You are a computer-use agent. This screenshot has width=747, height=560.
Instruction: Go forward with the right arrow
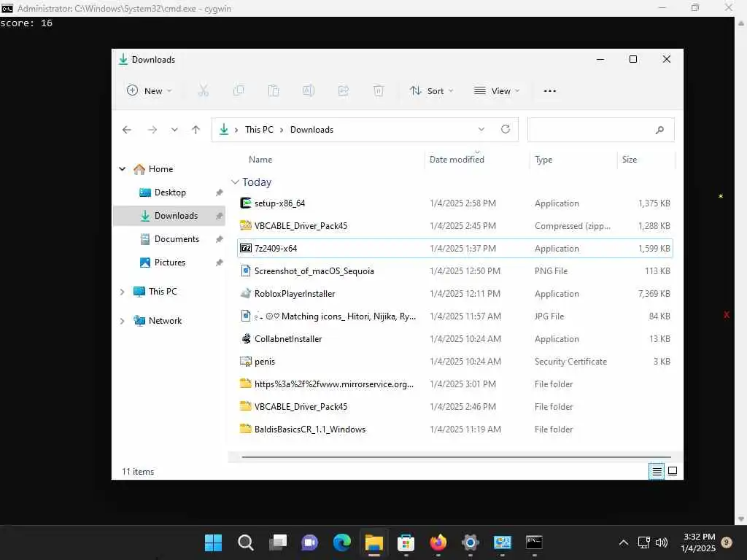[x=152, y=130]
